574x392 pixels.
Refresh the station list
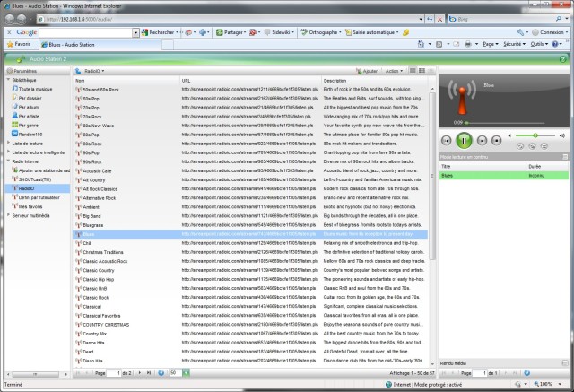161,373
